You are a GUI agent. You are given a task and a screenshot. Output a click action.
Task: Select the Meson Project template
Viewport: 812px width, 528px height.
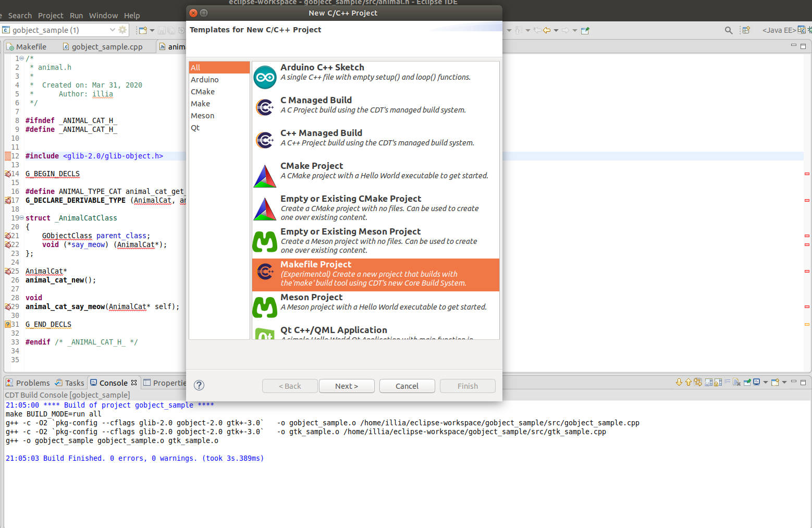tap(375, 307)
